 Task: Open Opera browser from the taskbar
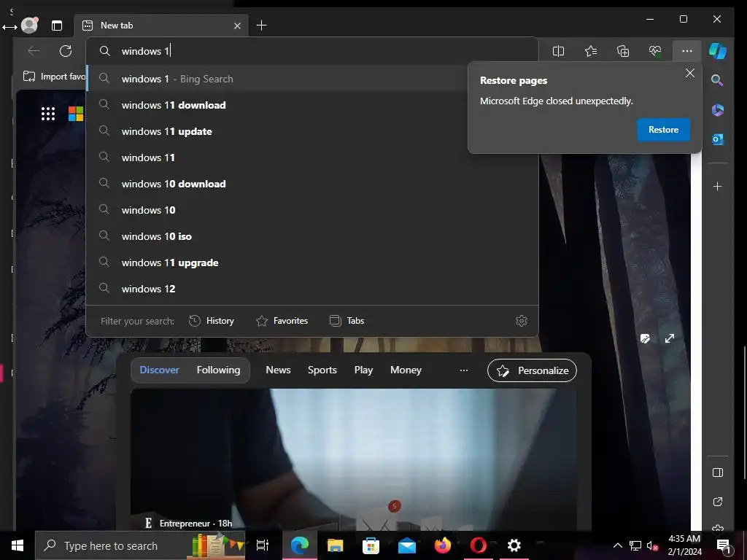click(479, 545)
